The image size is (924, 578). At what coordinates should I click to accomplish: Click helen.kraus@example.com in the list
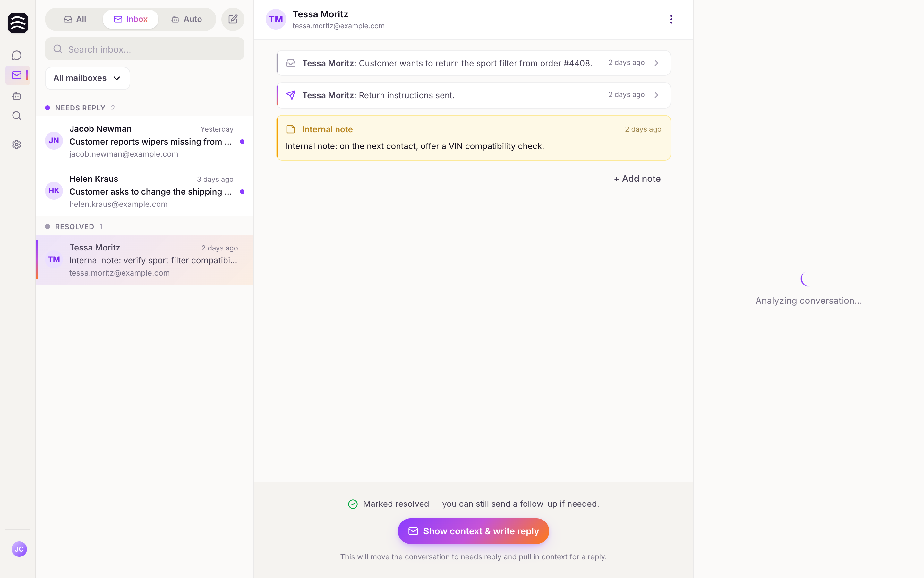(x=118, y=204)
